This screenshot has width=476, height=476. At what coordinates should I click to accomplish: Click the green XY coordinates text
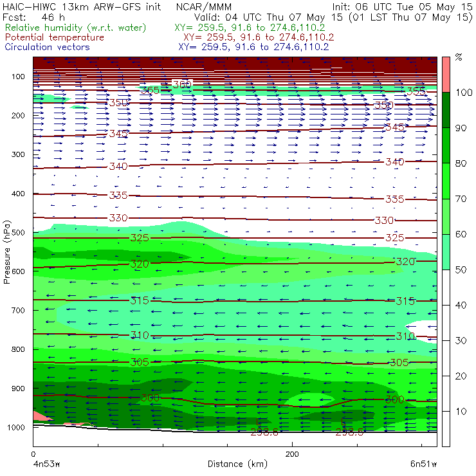(x=250, y=28)
